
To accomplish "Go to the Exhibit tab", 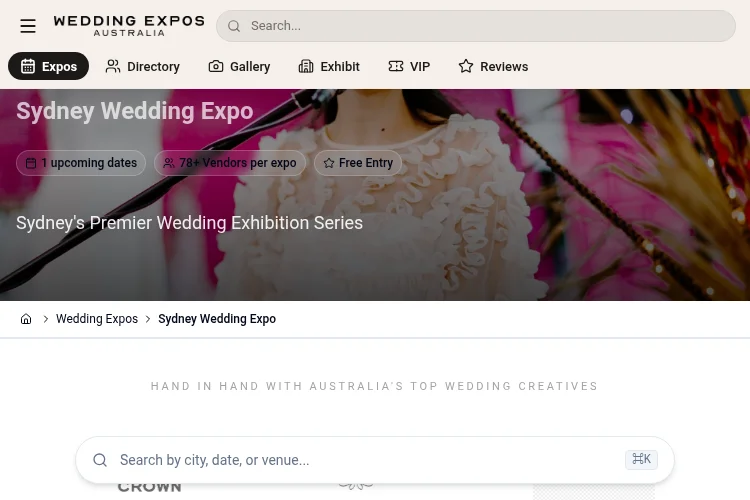I will [x=329, y=66].
